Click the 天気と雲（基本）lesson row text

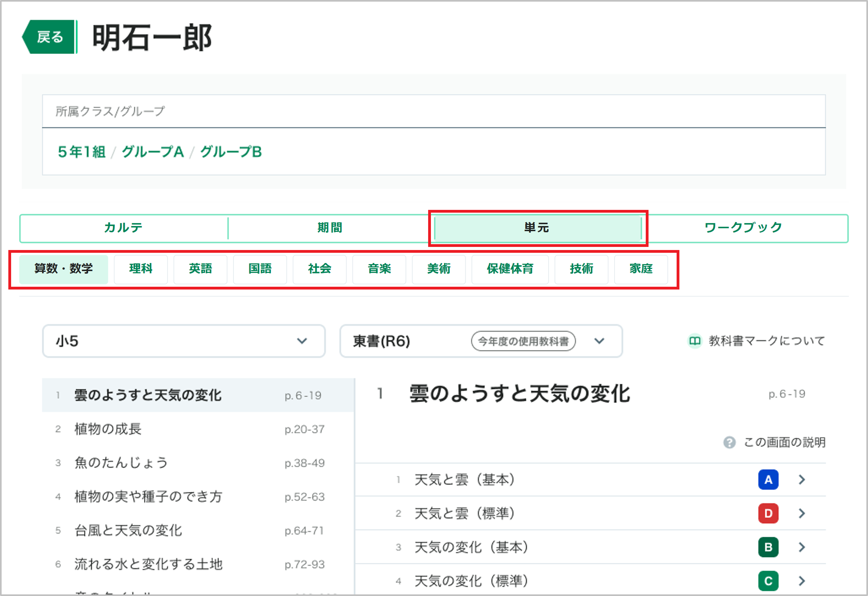point(465,480)
